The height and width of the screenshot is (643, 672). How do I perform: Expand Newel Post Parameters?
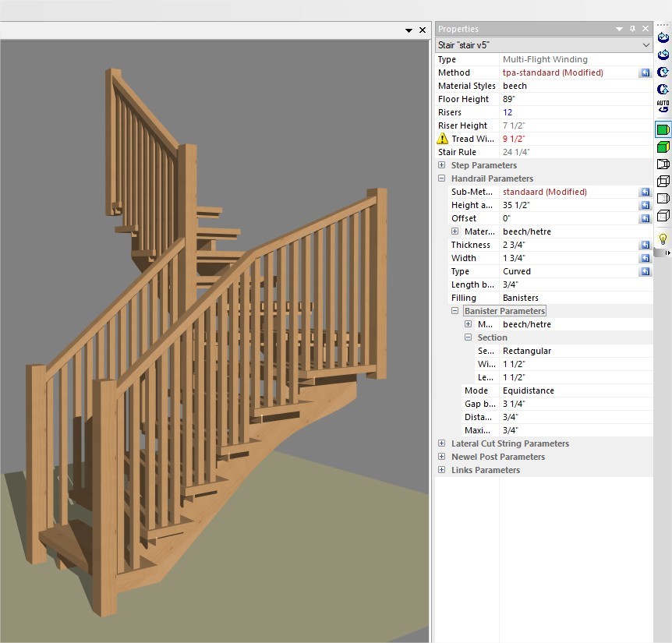coord(441,456)
